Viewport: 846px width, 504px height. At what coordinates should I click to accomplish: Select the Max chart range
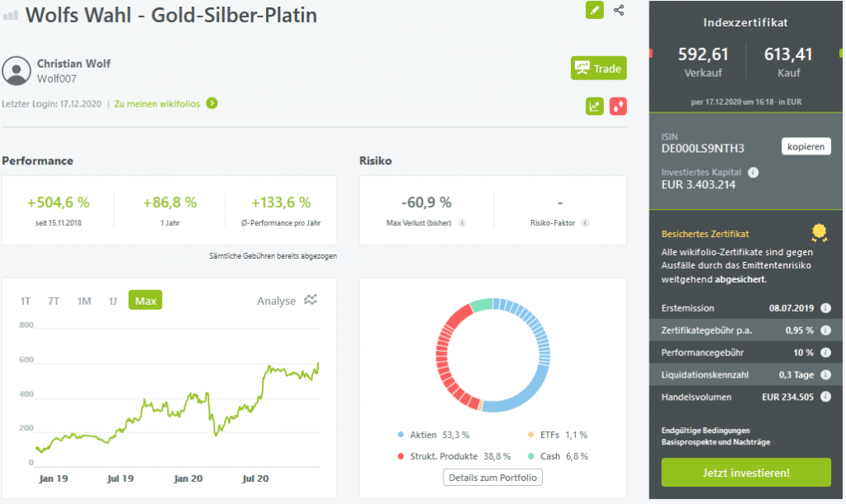coord(145,301)
